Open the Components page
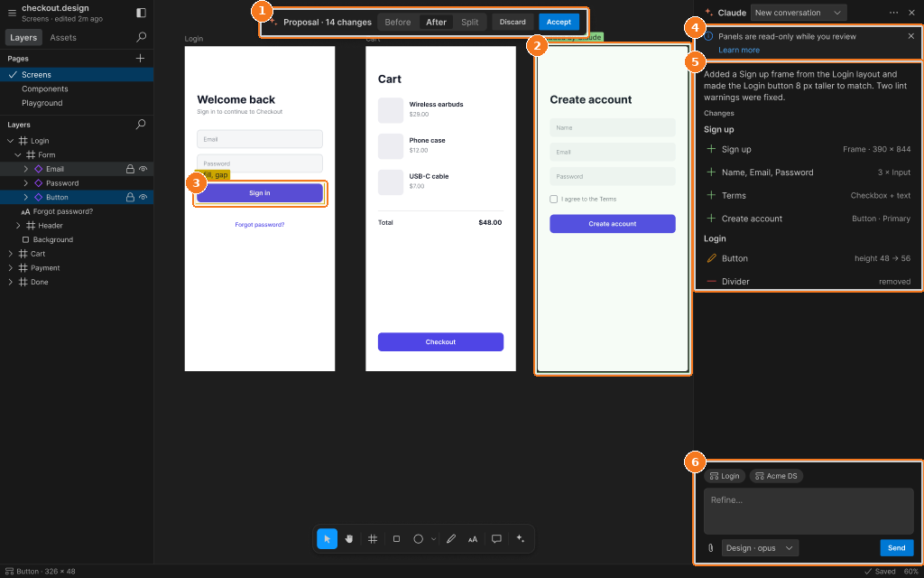The height and width of the screenshot is (578, 924). coord(45,89)
